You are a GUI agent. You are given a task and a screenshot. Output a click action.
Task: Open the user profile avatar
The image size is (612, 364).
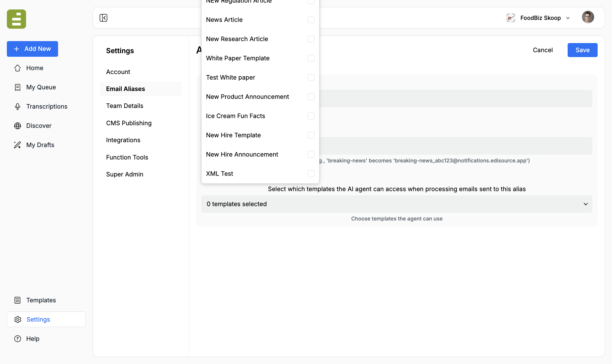click(x=588, y=17)
